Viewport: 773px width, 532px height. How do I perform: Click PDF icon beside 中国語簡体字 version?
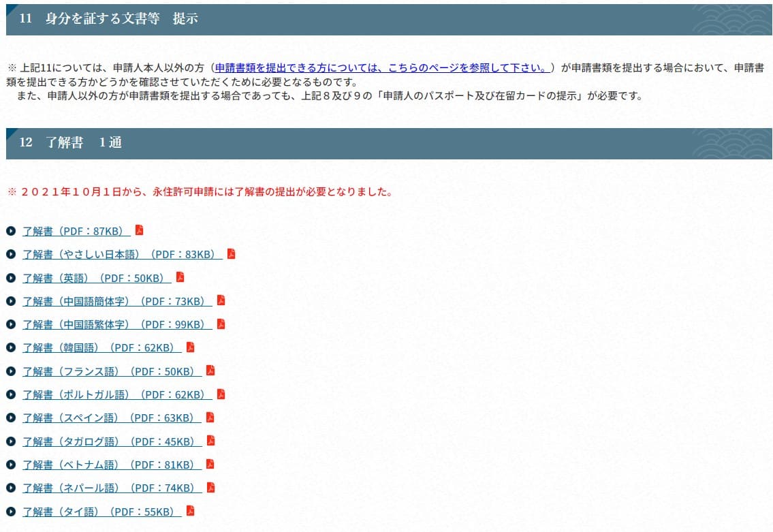pyautogui.click(x=221, y=300)
